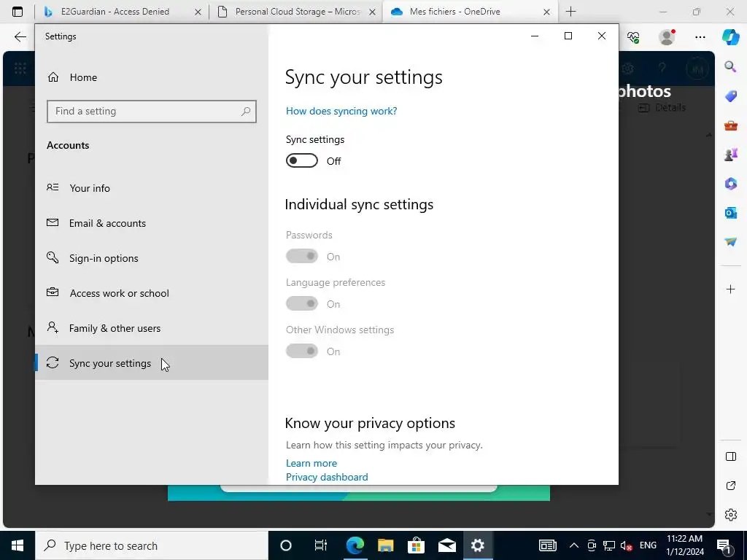Open Meet Now icon in system tray

pos(592,545)
